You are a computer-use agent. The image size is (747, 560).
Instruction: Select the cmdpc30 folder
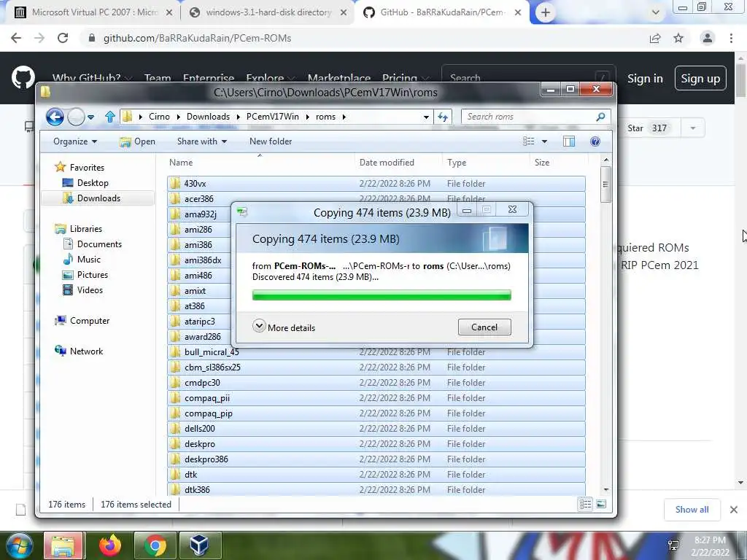[376, 382]
